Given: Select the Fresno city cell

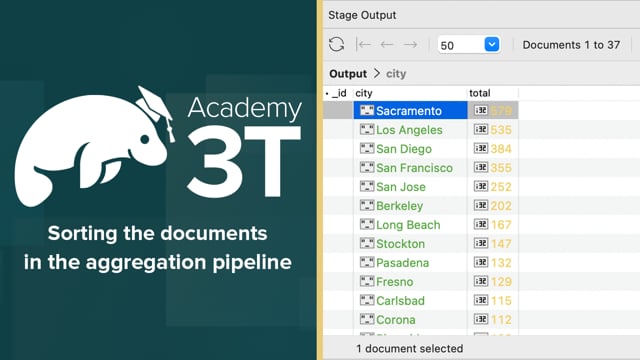Looking at the screenshot, I should [410, 282].
